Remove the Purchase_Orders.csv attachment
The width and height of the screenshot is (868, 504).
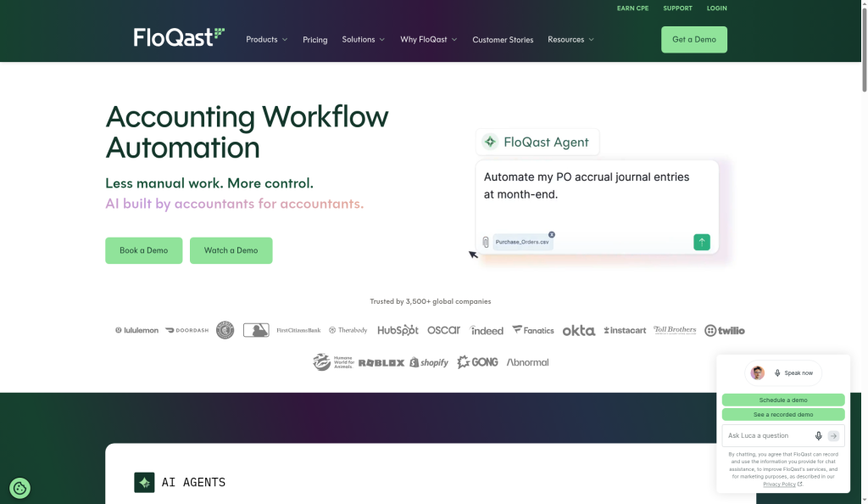tap(551, 235)
